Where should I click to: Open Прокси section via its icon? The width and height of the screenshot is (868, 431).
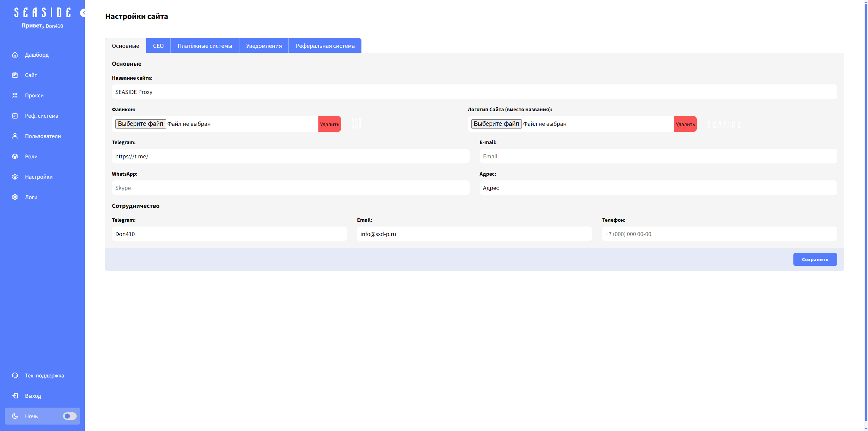pos(15,95)
